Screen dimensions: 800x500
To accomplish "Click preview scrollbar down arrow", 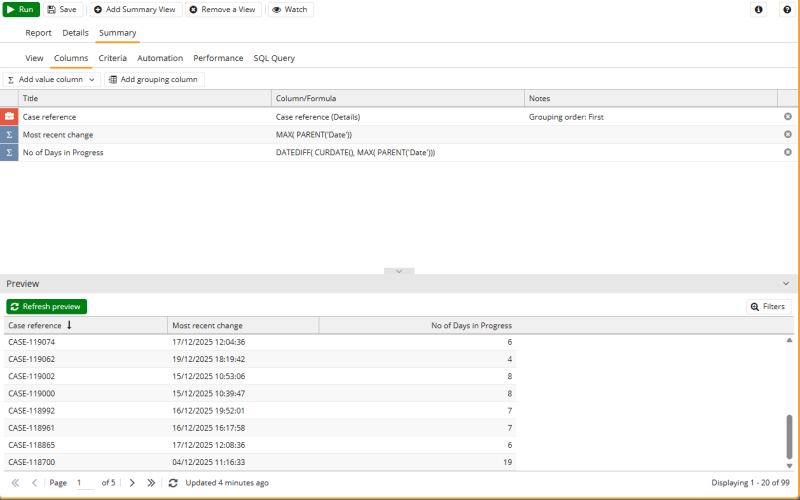I will point(789,465).
